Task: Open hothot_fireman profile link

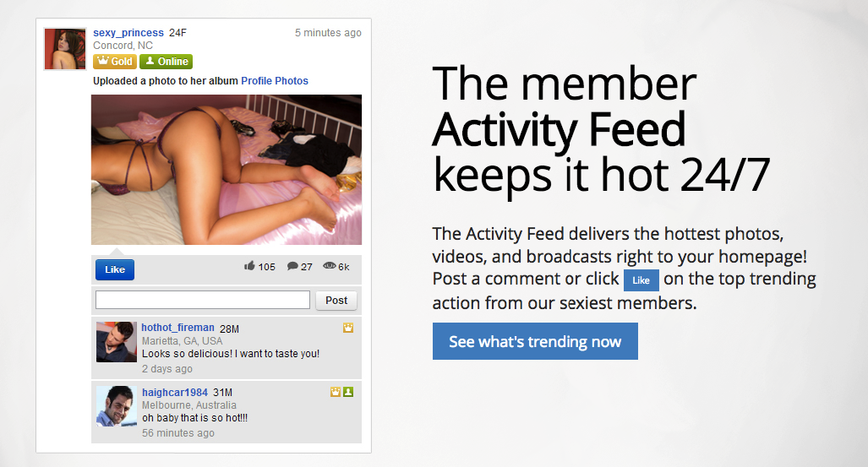Action: coord(177,328)
